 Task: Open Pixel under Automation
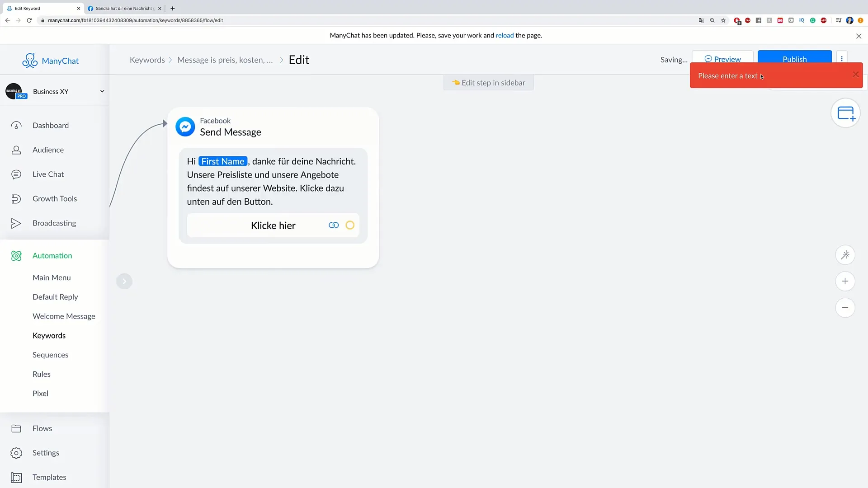click(40, 394)
